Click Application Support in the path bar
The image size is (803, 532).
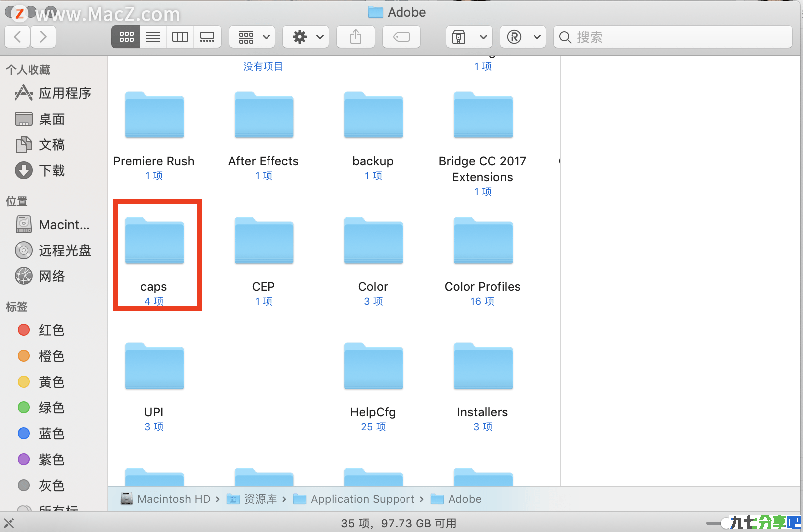coord(354,499)
